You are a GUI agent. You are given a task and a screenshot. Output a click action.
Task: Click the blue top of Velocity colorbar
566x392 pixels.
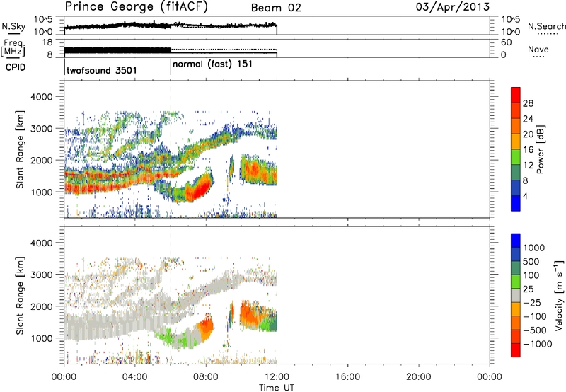(x=516, y=241)
